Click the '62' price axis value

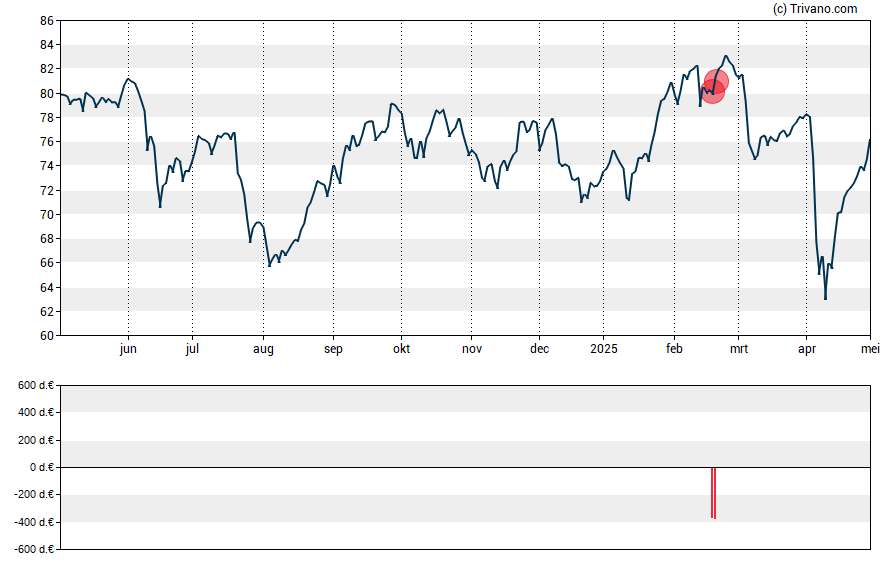click(47, 311)
